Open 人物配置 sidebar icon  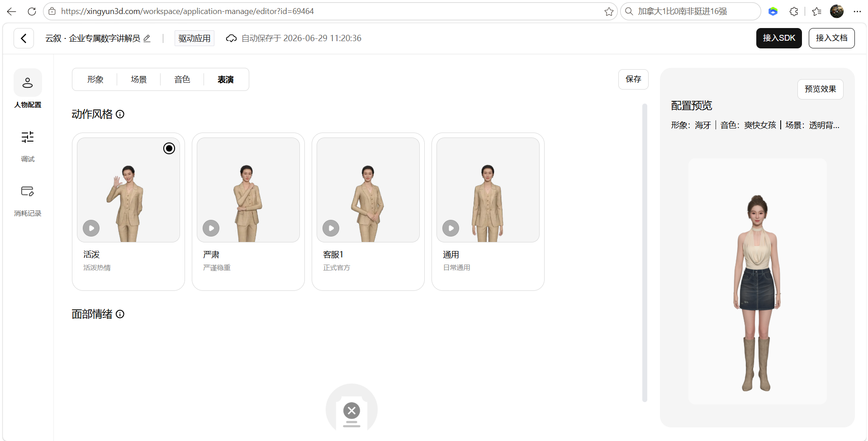(28, 83)
